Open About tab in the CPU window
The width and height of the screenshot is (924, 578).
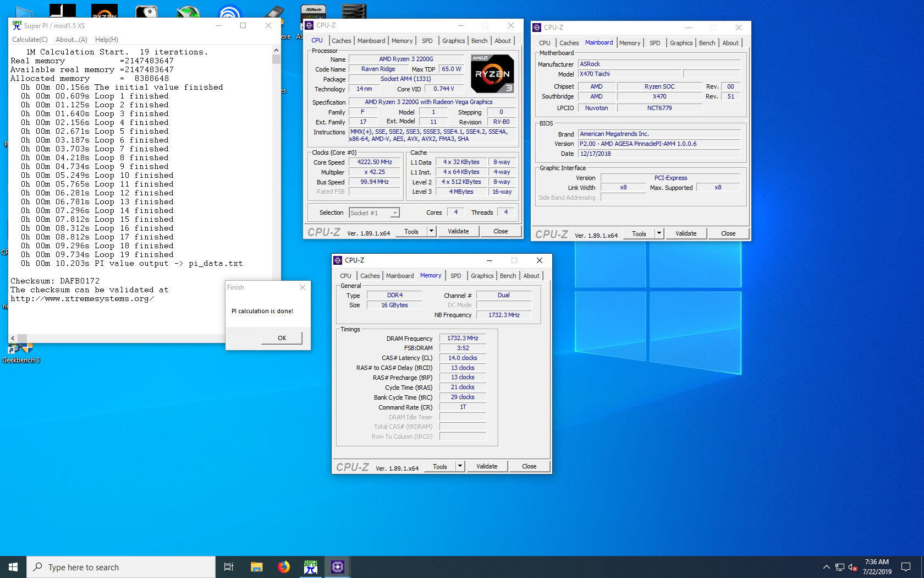point(503,41)
